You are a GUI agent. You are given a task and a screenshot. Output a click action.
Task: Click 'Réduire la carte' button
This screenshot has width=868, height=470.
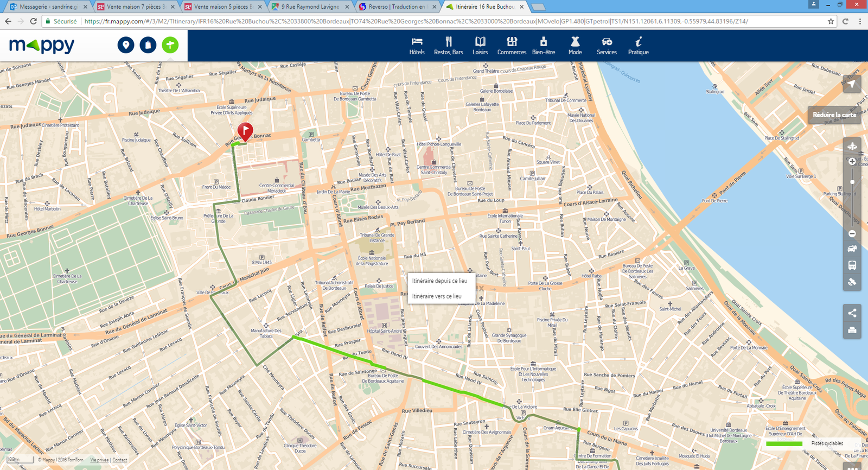coord(834,115)
